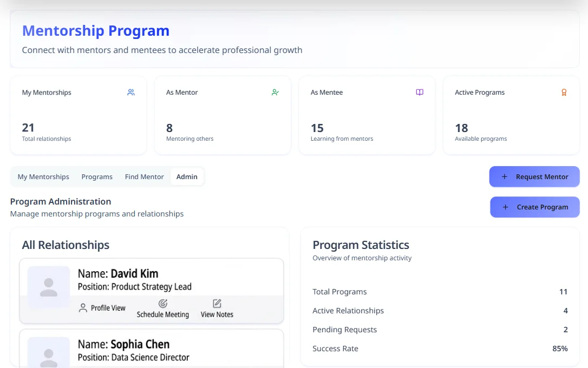Viewport: 588px width, 368px height.
Task: Click Sophia Chen's avatar placeholder
Action: tap(49, 352)
